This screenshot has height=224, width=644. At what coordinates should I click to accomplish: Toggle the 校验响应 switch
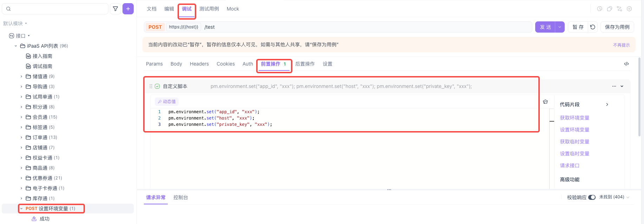click(592, 197)
